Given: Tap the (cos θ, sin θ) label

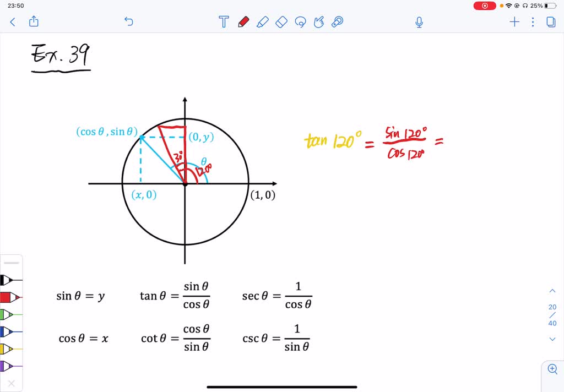Looking at the screenshot, I should click(x=107, y=132).
